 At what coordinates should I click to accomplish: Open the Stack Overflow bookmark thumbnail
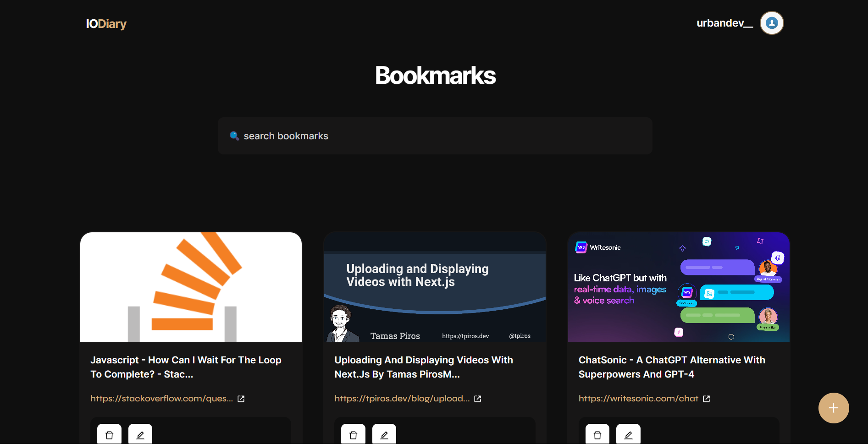[191, 287]
